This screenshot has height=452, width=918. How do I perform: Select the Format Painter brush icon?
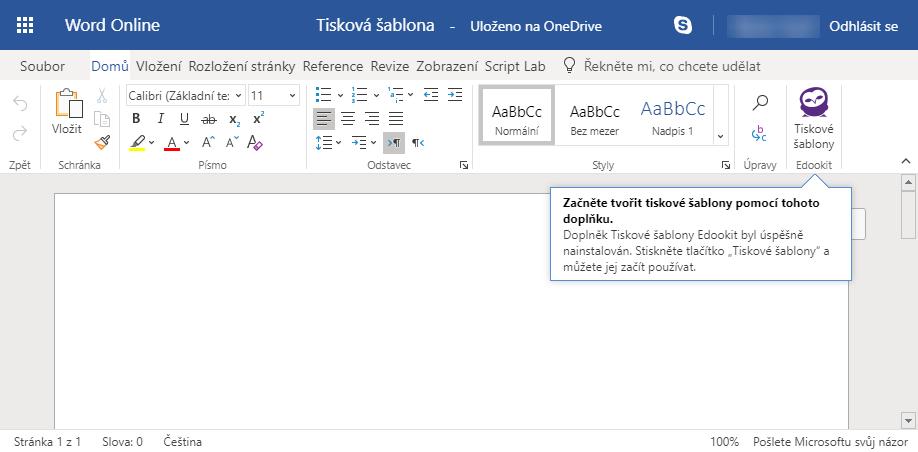pyautogui.click(x=102, y=142)
